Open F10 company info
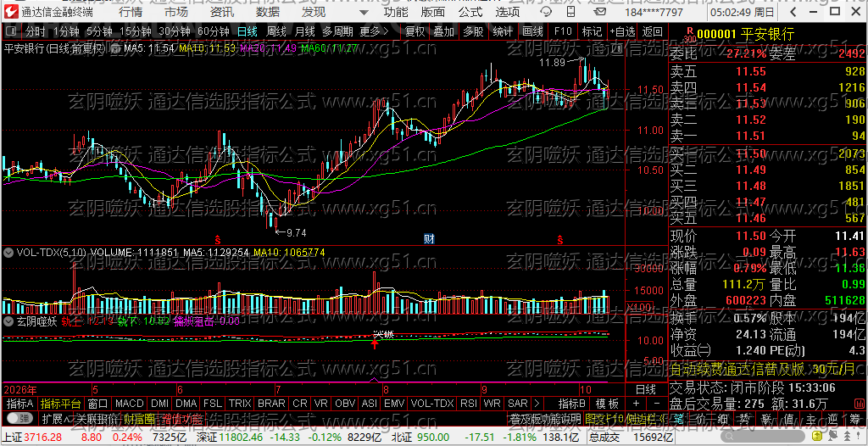This screenshot has width=868, height=446. click(x=563, y=31)
